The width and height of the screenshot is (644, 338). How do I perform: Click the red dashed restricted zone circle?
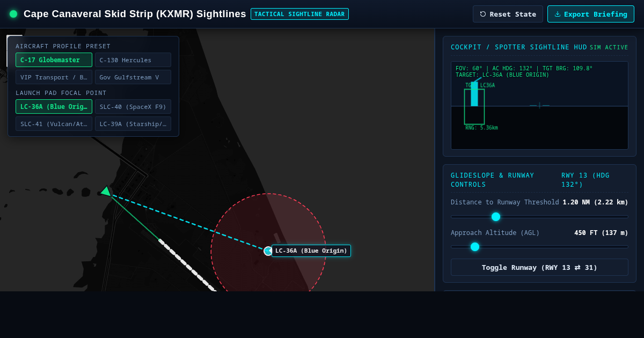[268, 243]
